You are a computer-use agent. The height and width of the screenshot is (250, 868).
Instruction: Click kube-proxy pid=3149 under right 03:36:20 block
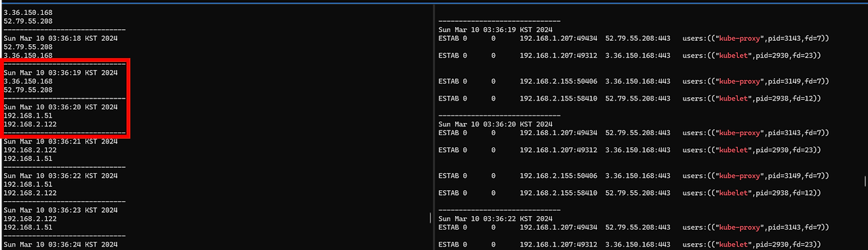click(755, 176)
